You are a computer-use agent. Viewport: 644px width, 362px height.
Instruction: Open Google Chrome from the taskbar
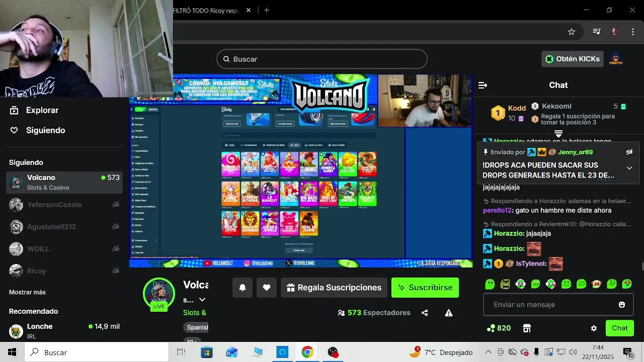click(307, 352)
